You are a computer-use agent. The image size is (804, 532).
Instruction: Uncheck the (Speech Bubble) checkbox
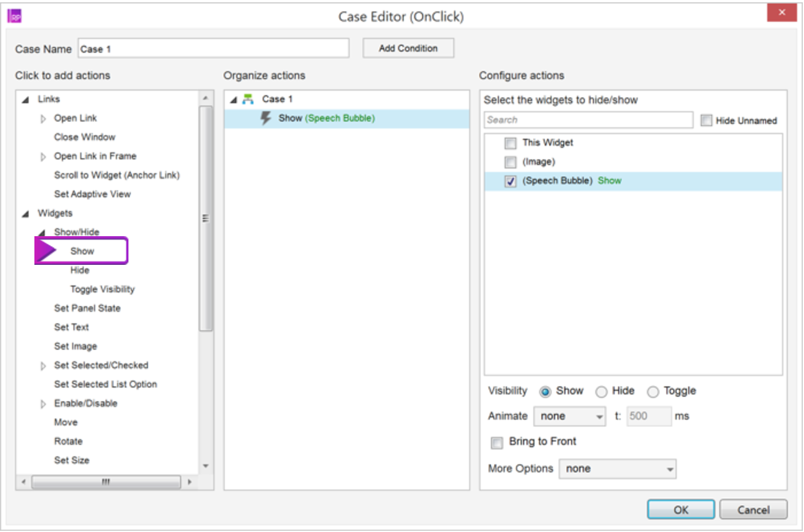(x=510, y=181)
